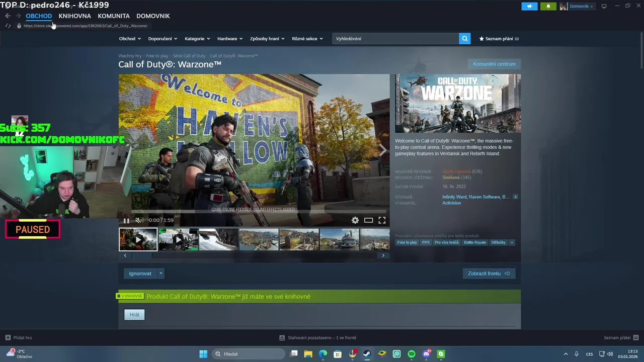
Task: Open the DOMOVNIK profile tab
Action: pyautogui.click(x=153, y=16)
